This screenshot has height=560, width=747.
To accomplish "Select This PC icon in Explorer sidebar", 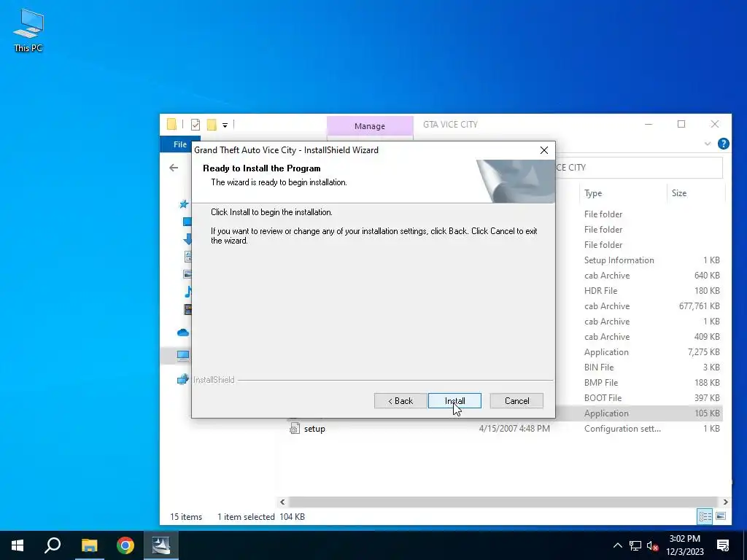I will point(183,355).
